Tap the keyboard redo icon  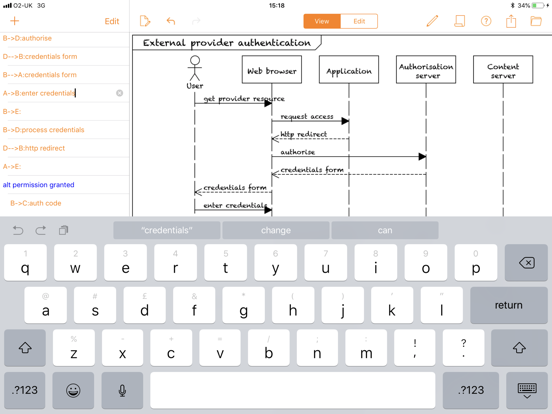coord(40,230)
